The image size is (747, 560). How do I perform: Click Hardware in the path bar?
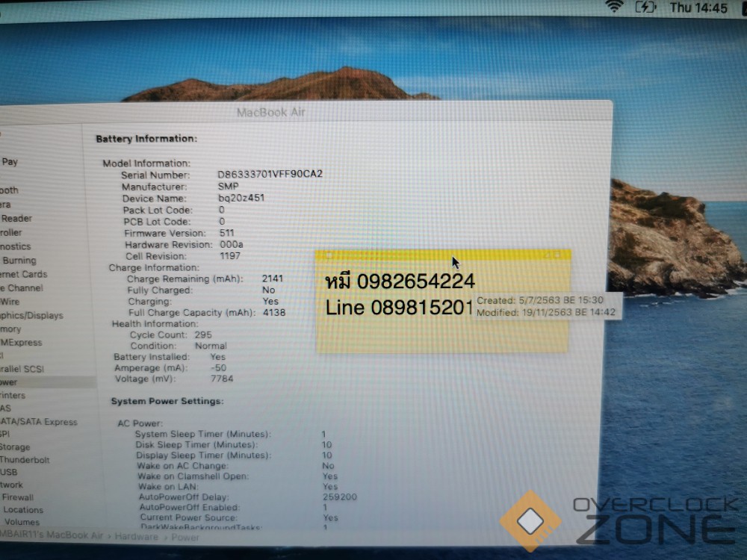[x=136, y=537]
